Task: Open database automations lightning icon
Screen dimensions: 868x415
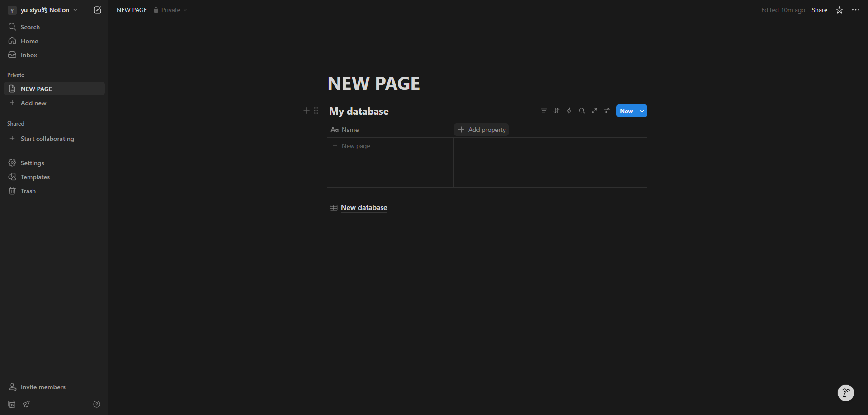Action: [x=569, y=111]
